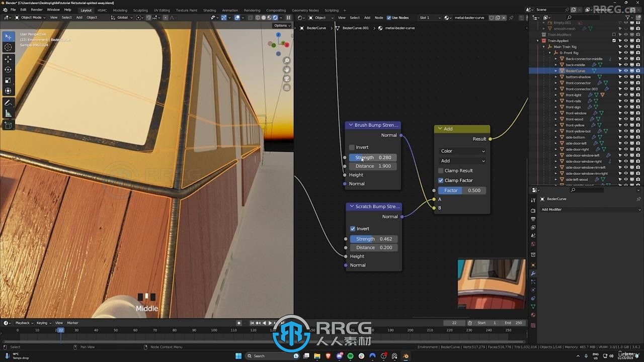Image resolution: width=644 pixels, height=362 pixels.
Task: Adjust Brush Bump Strength slider value
Action: [373, 157]
